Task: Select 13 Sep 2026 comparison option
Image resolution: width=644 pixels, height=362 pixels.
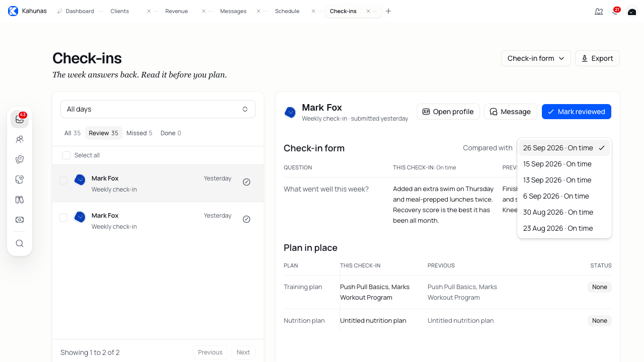Action: coord(565,180)
